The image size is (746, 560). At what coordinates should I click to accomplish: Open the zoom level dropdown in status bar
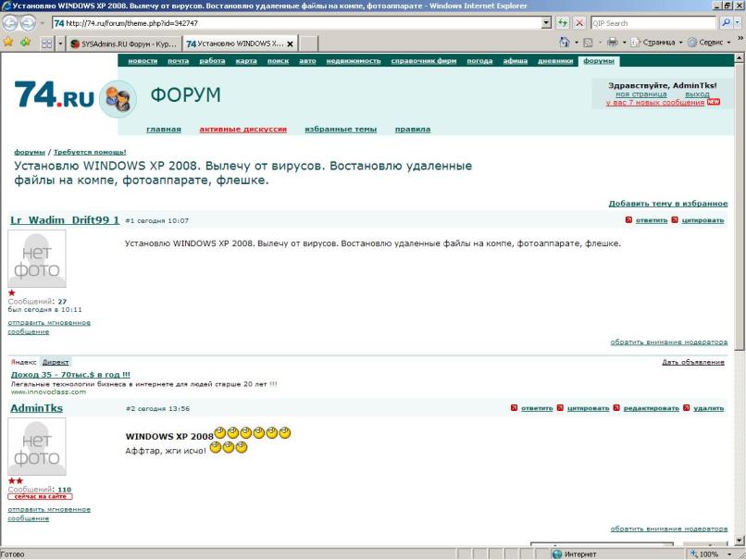click(728, 554)
